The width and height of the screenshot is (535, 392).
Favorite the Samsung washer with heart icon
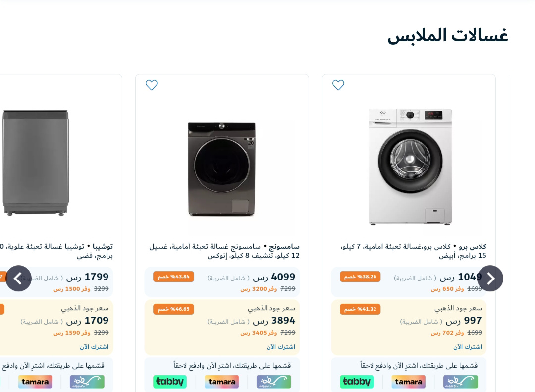pos(152,85)
